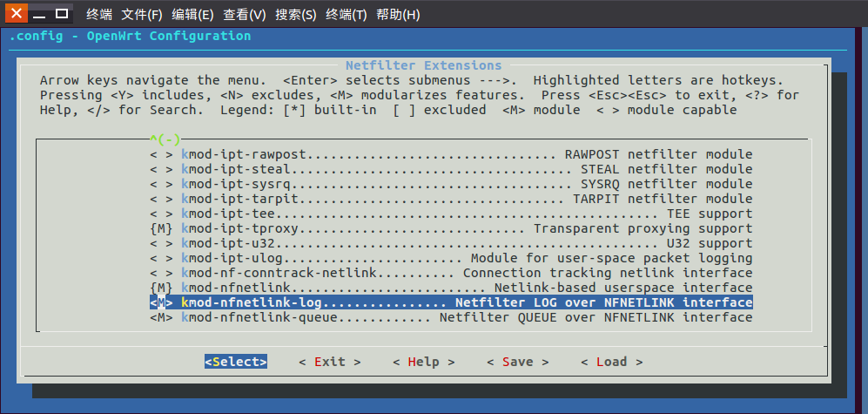
Task: Open the 查看(V) menu
Action: (245, 15)
